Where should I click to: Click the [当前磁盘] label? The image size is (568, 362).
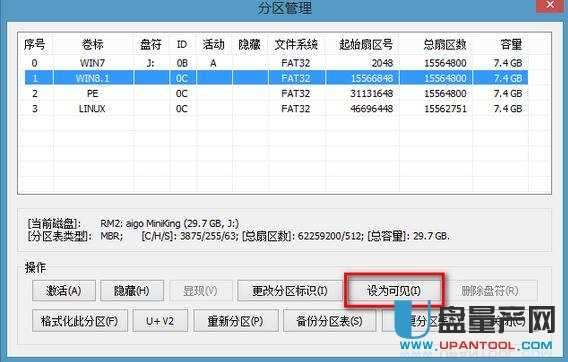pyautogui.click(x=54, y=223)
